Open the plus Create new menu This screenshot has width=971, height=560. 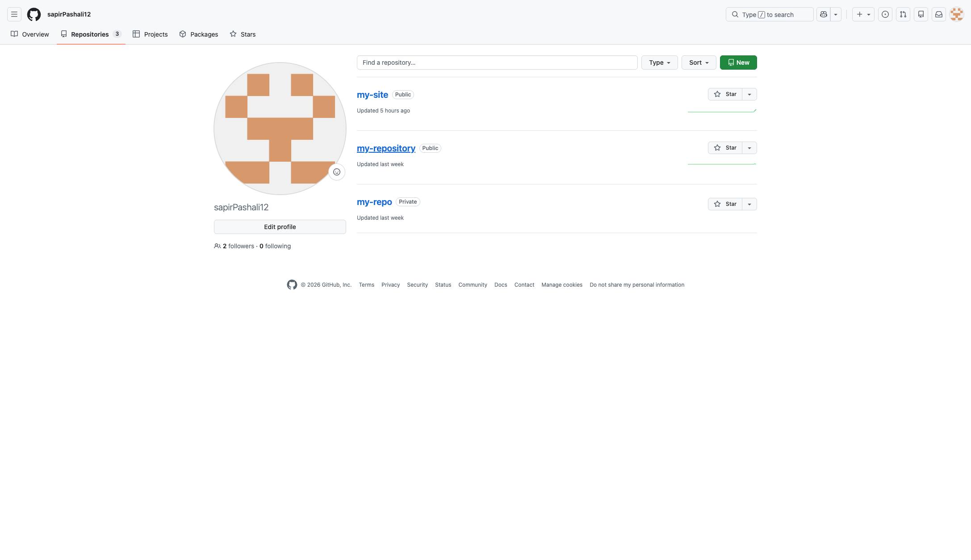point(863,14)
